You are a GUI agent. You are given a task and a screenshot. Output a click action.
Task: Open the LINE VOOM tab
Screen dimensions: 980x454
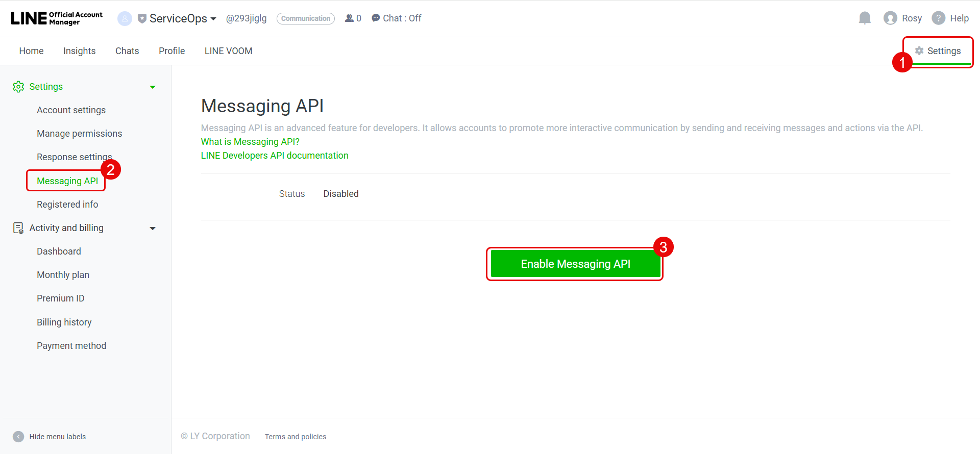tap(228, 51)
